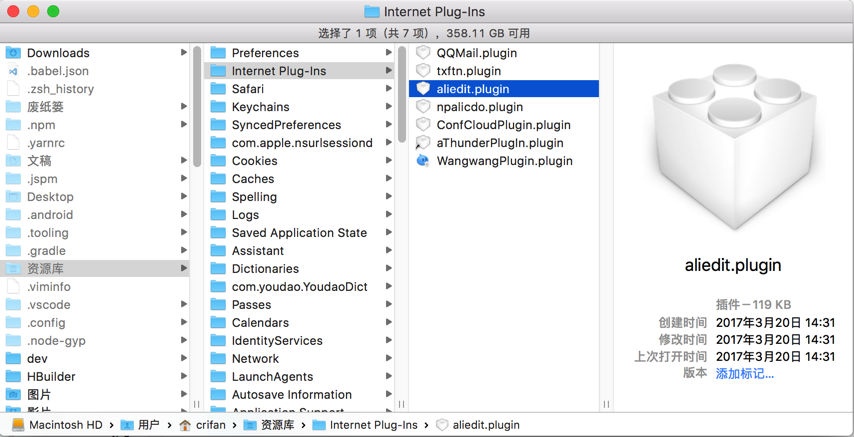Select the .viminfo file
Screen dimensions: 854x437
pos(95,287)
